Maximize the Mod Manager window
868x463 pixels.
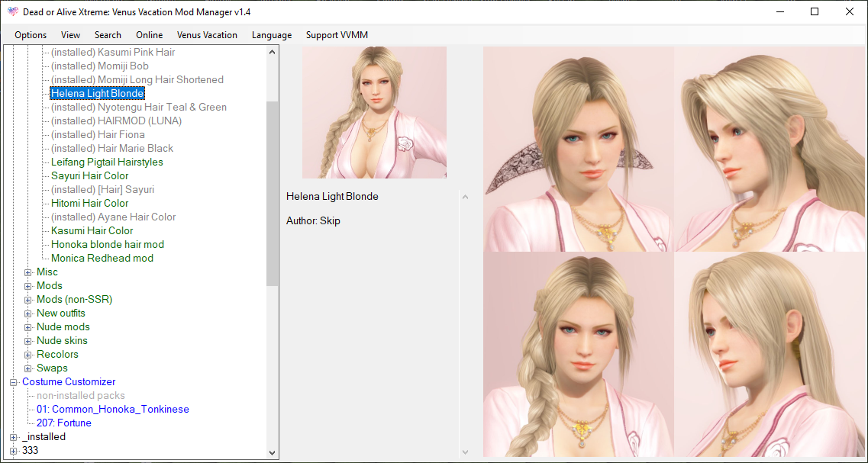[x=815, y=11]
